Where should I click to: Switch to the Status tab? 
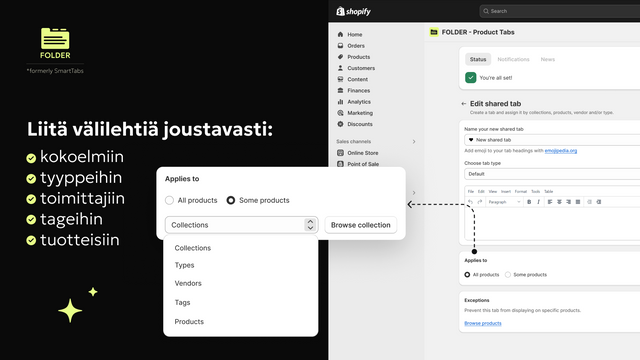478,59
